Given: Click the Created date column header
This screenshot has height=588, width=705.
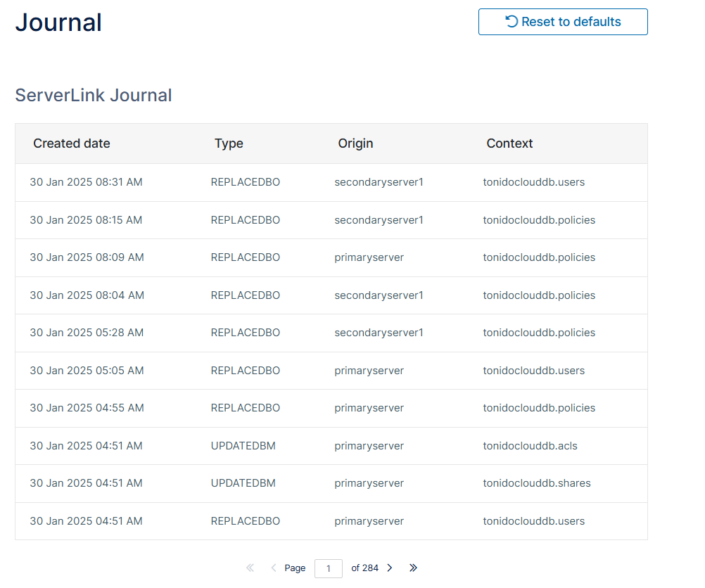Looking at the screenshot, I should [72, 143].
